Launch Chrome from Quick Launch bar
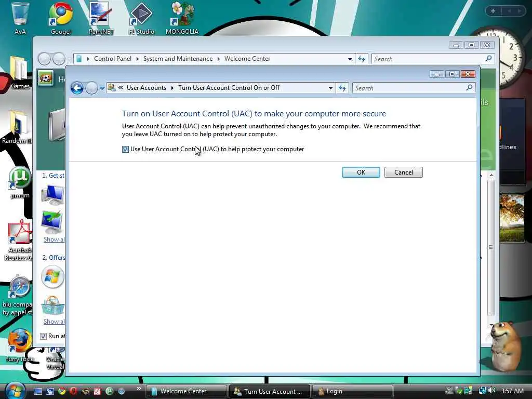Viewport: 532px width, 399px height. pyautogui.click(x=62, y=391)
